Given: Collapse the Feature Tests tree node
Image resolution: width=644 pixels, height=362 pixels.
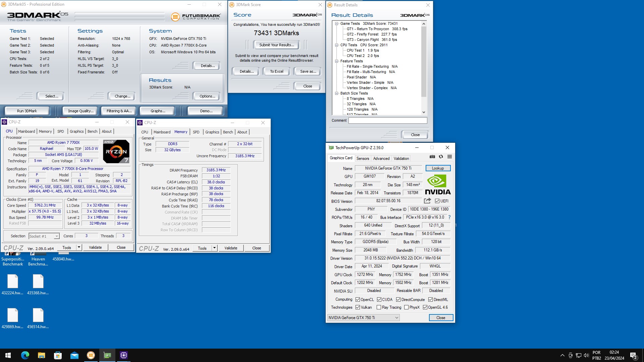Looking at the screenshot, I should pyautogui.click(x=336, y=61).
